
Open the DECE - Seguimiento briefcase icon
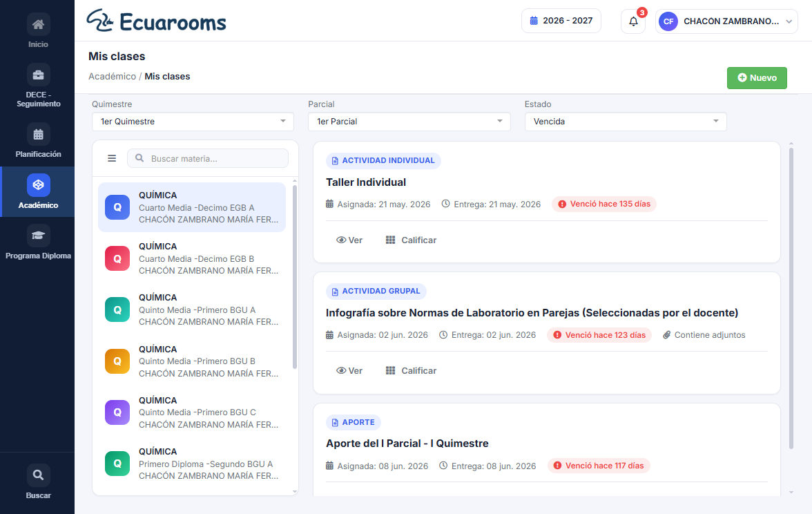[39, 75]
